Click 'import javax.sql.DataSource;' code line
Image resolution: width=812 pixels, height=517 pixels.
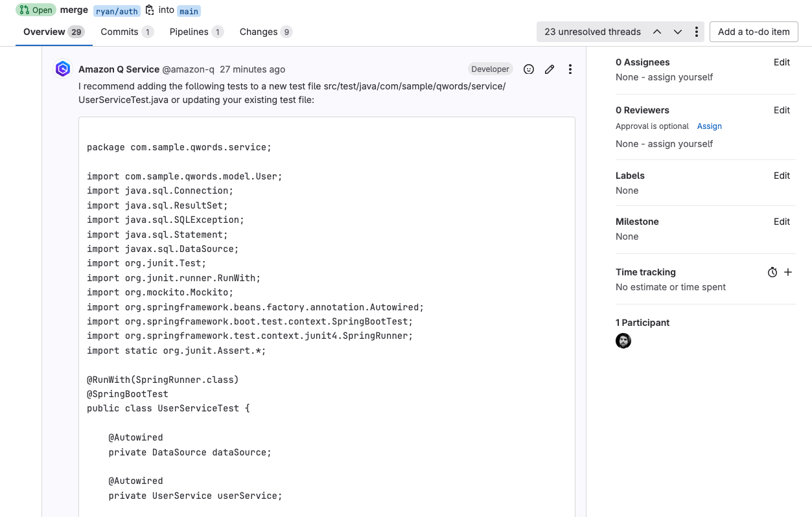(163, 249)
